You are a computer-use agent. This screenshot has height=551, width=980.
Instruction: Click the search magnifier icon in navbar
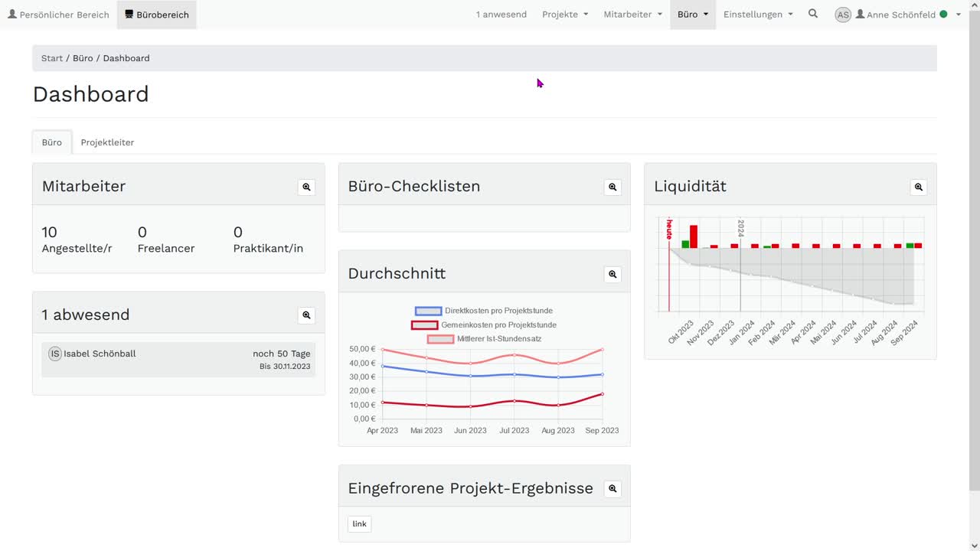point(813,14)
